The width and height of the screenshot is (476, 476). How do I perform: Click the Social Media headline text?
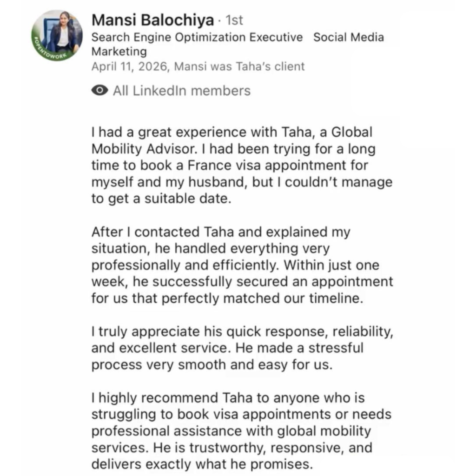(349, 37)
